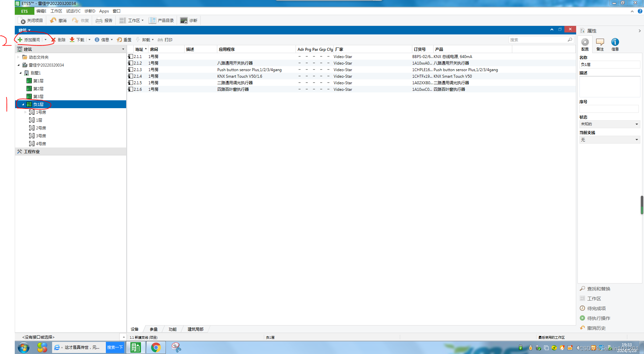Image resolution: width=644 pixels, height=354 pixels.
Task: Open the Settings (配置) gear icon
Action: (x=585, y=42)
